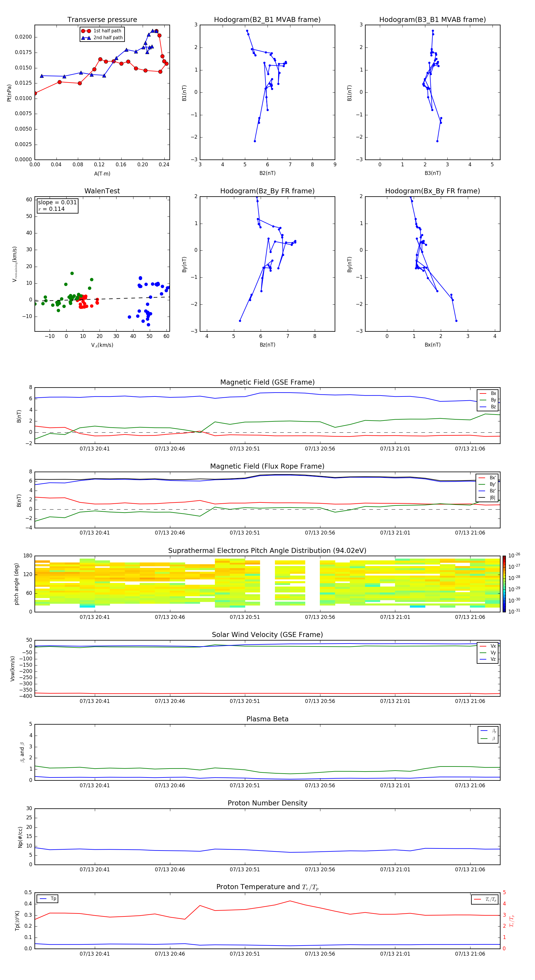The image size is (535, 980).
Task: Click the 'V_A(km/s)' x-axis label
Action: point(102,345)
